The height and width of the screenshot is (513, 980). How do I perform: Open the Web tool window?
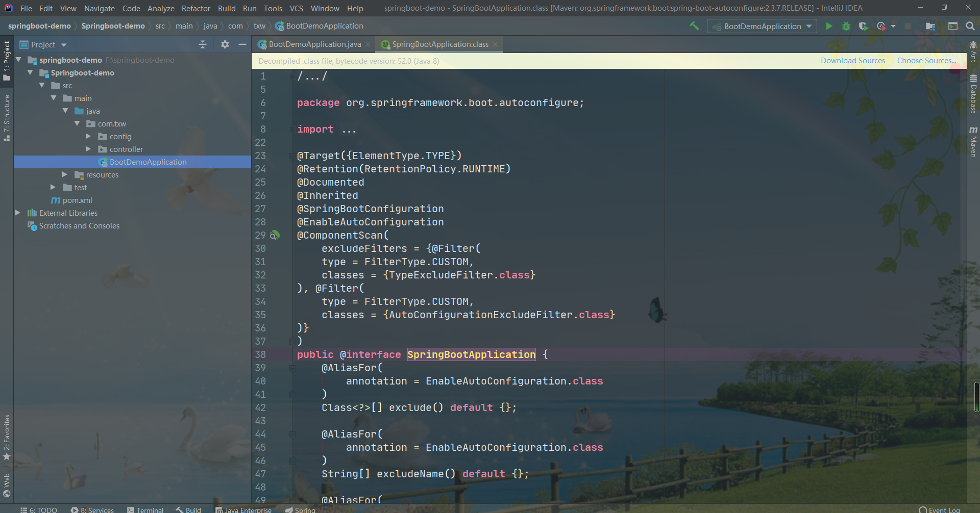(7, 484)
